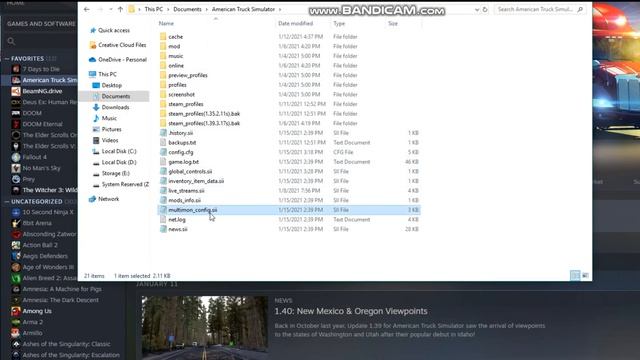Image resolution: width=640 pixels, height=360 pixels.
Task: Click Documents in the address breadcrumb
Action: [x=187, y=9]
